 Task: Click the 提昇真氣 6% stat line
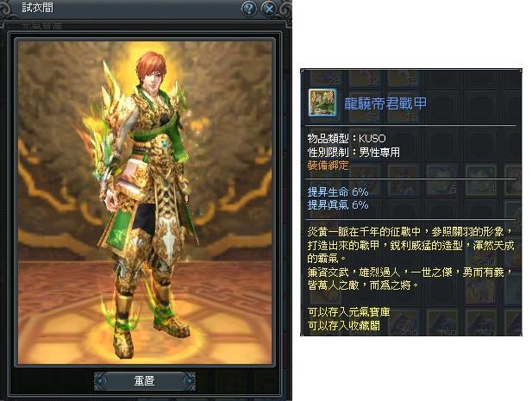point(338,205)
